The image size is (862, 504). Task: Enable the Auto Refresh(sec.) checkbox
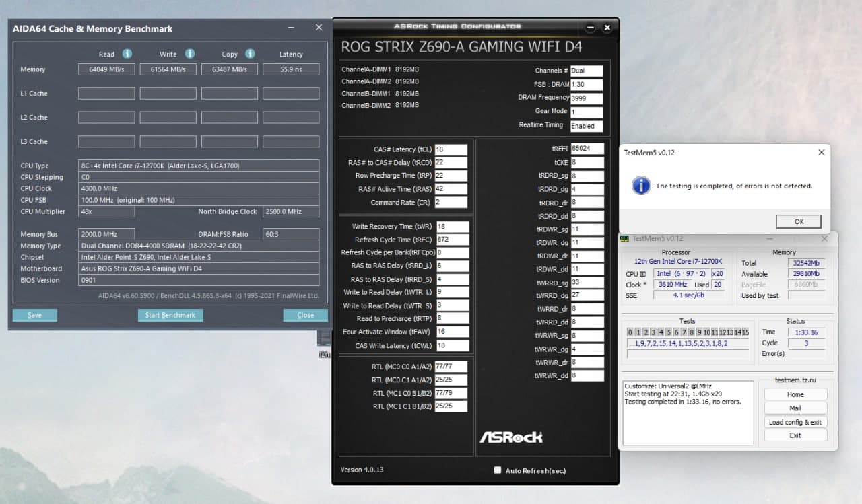pyautogui.click(x=498, y=470)
